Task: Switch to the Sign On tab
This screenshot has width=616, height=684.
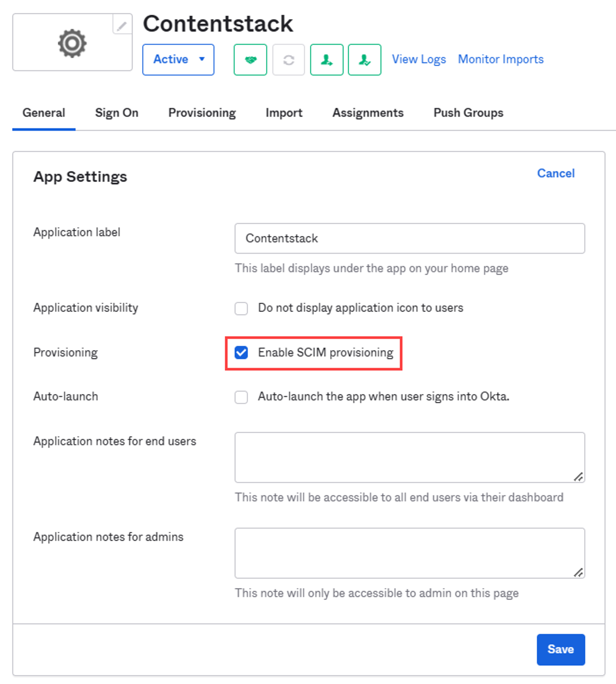Action: point(117,113)
